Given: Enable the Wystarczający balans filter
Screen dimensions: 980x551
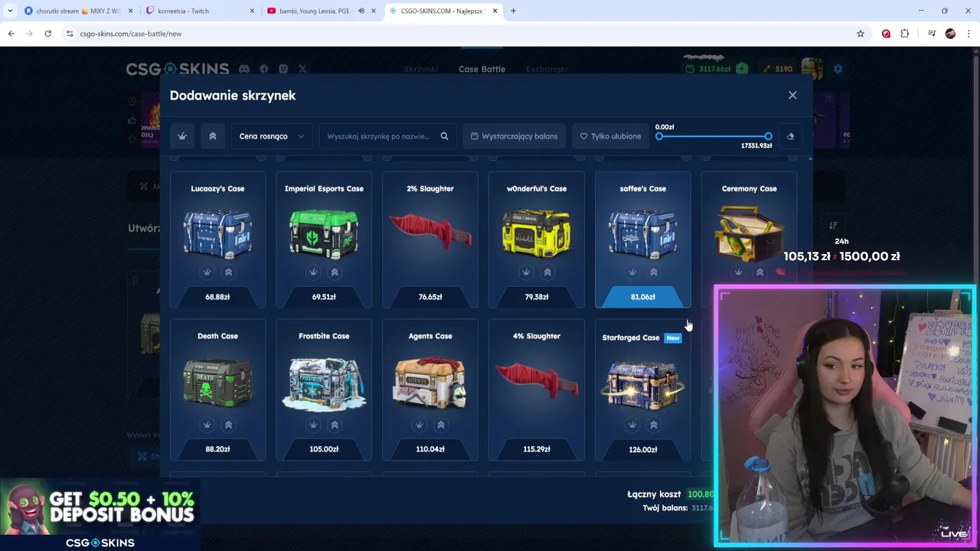Looking at the screenshot, I should coord(514,136).
